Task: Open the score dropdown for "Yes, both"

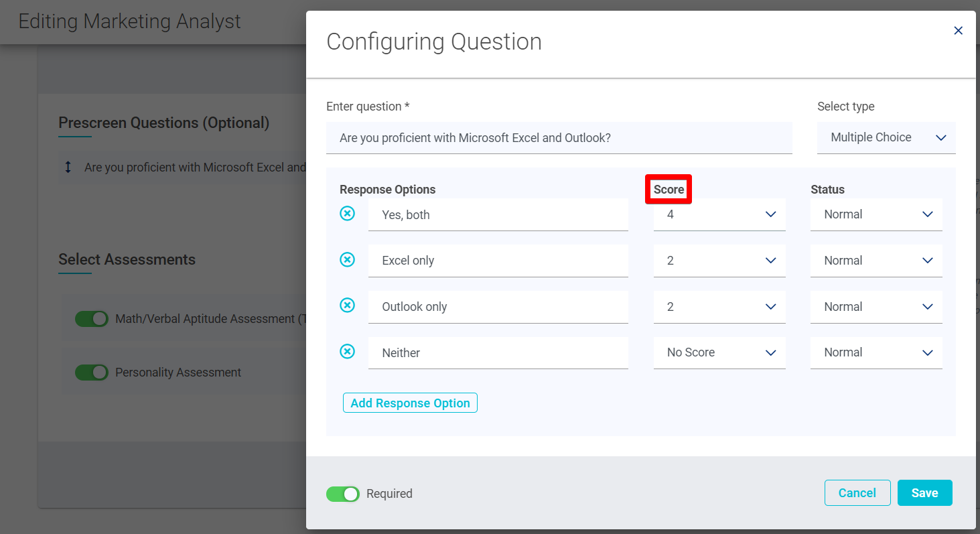Action: (x=719, y=214)
